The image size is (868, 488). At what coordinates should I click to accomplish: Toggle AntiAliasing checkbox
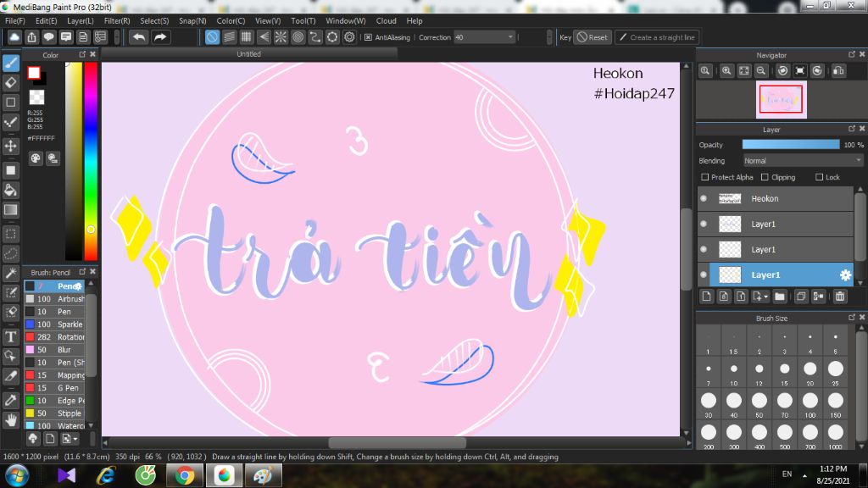[368, 37]
